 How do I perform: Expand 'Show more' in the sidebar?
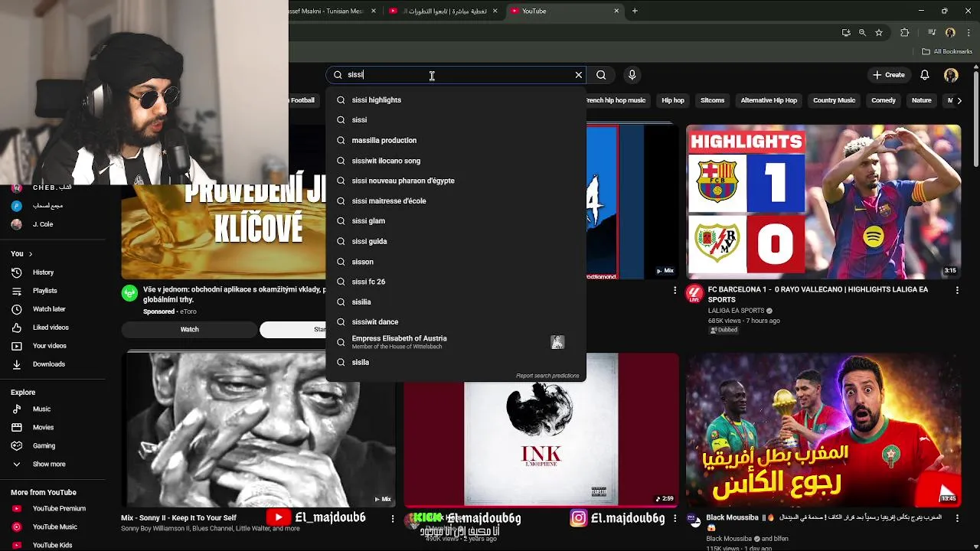point(52,465)
